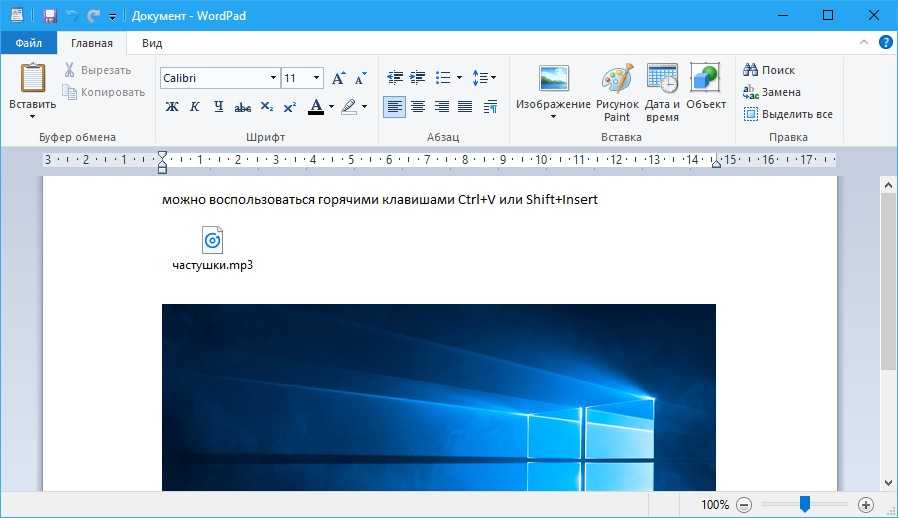Enable center text alignment

pos(418,106)
